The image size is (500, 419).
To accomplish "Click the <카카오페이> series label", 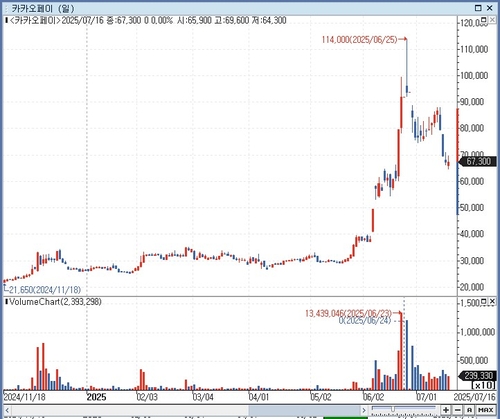I will (x=34, y=20).
